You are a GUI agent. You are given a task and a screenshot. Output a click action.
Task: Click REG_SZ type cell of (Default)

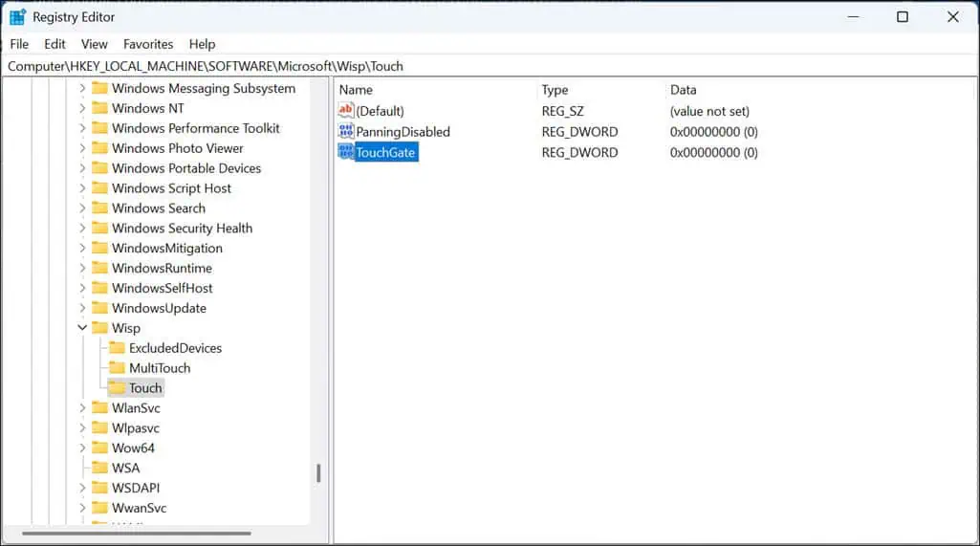(562, 111)
